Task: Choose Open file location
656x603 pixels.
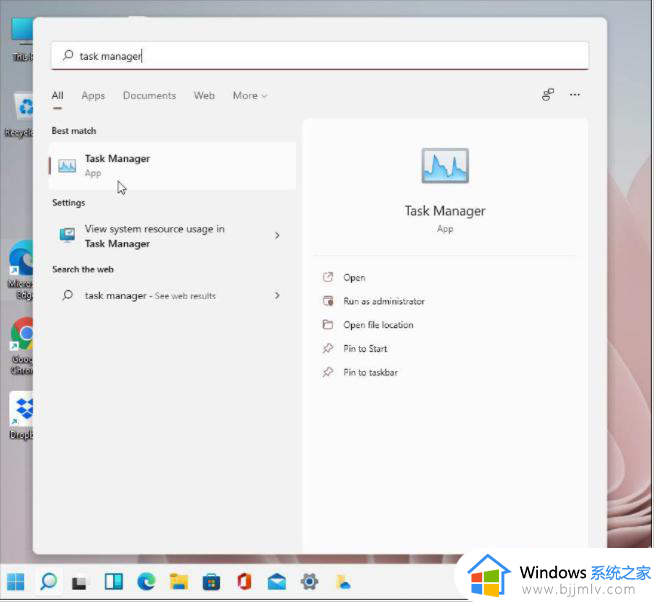Action: (x=378, y=325)
